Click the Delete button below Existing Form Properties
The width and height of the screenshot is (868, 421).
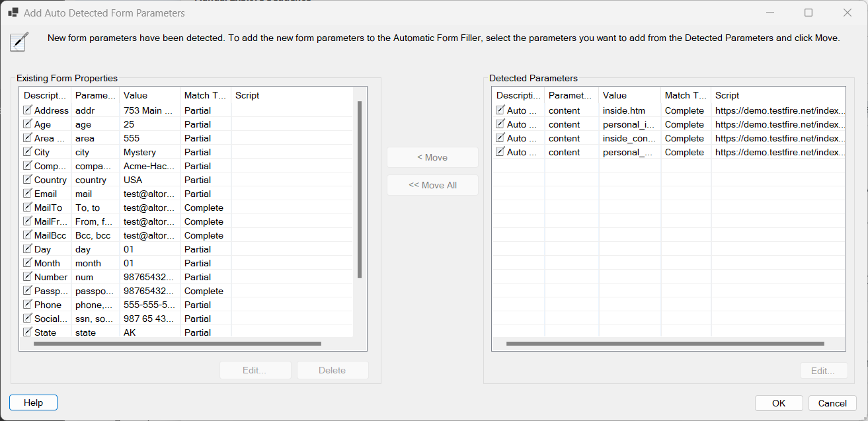coord(333,370)
